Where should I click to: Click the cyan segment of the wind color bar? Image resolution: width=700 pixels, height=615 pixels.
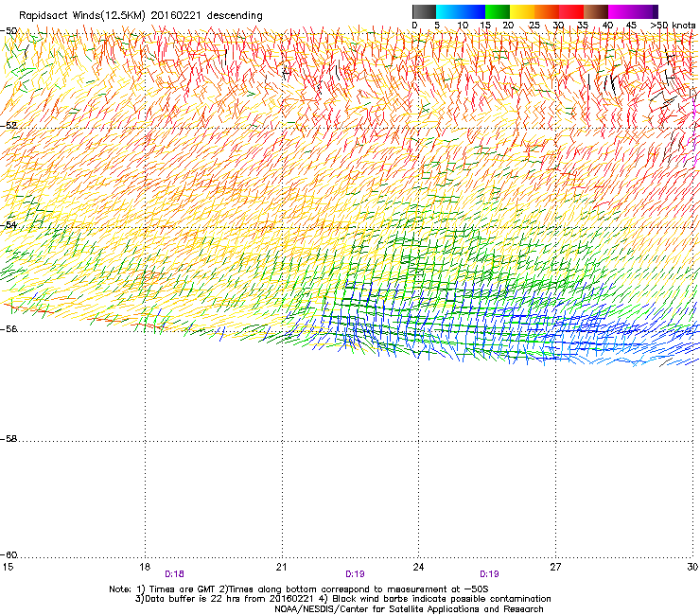point(448,11)
